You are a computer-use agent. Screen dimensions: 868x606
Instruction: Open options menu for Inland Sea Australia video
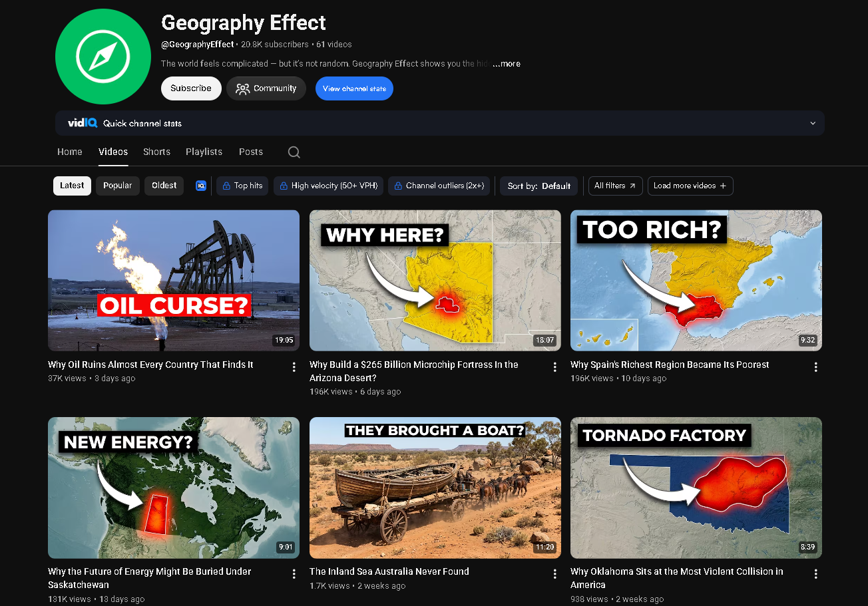(x=555, y=573)
